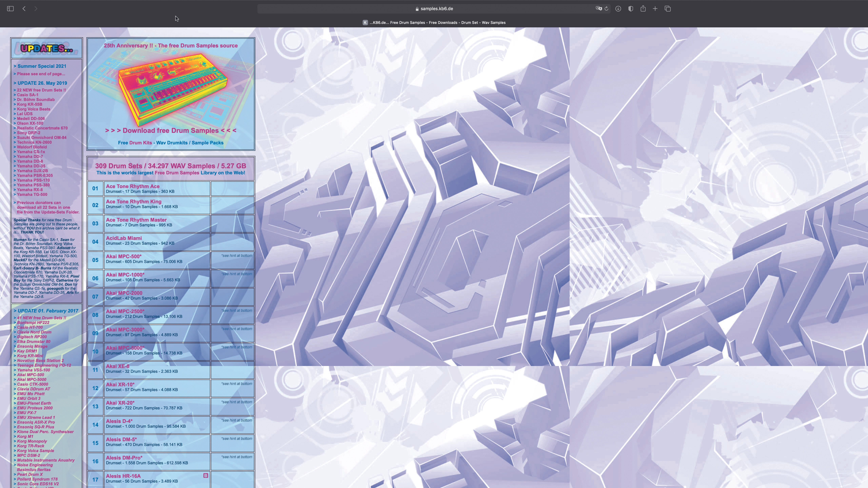
Task: Click the B badge on Alesis HR-16A
Action: (205, 475)
